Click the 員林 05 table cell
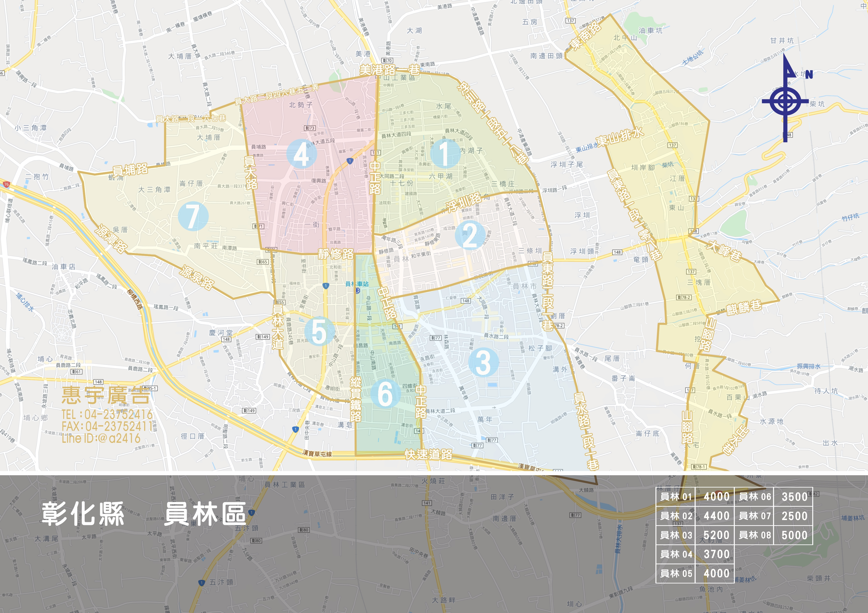 [x=676, y=574]
